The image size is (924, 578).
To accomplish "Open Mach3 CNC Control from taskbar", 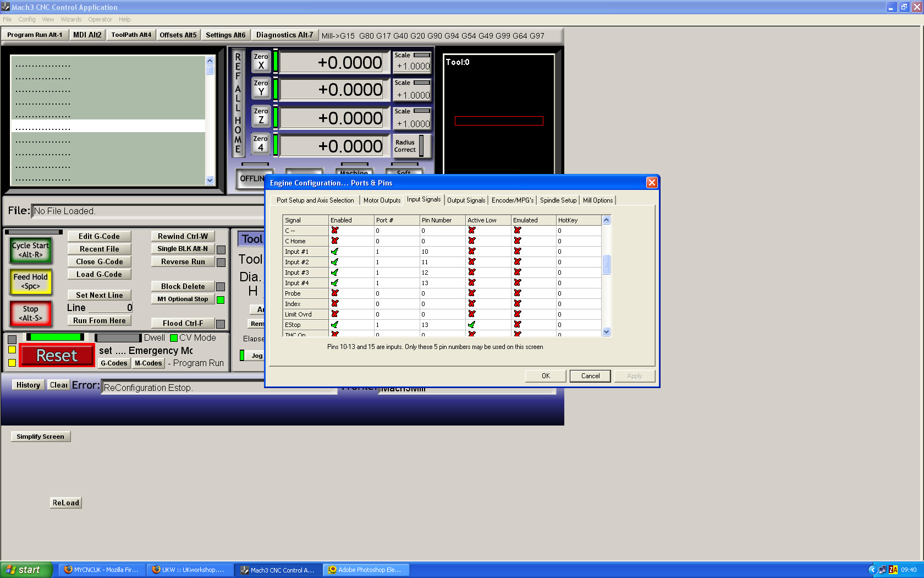I will (x=277, y=570).
